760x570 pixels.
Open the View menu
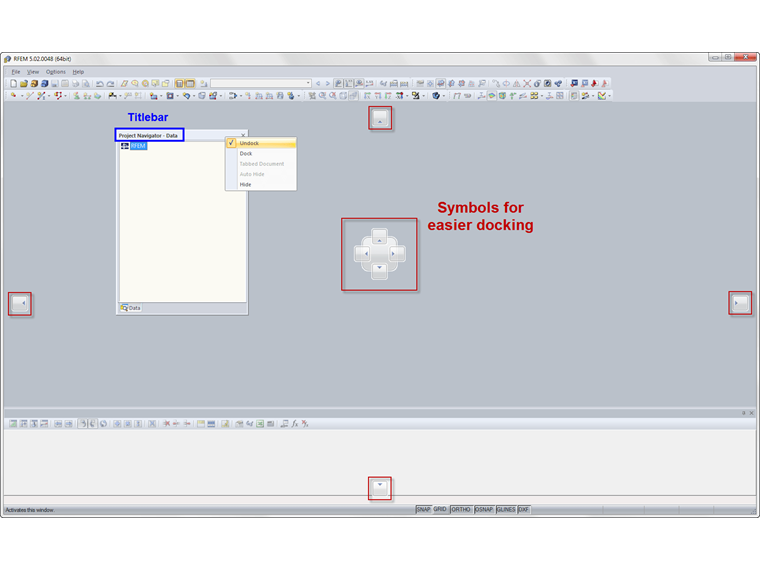32,72
